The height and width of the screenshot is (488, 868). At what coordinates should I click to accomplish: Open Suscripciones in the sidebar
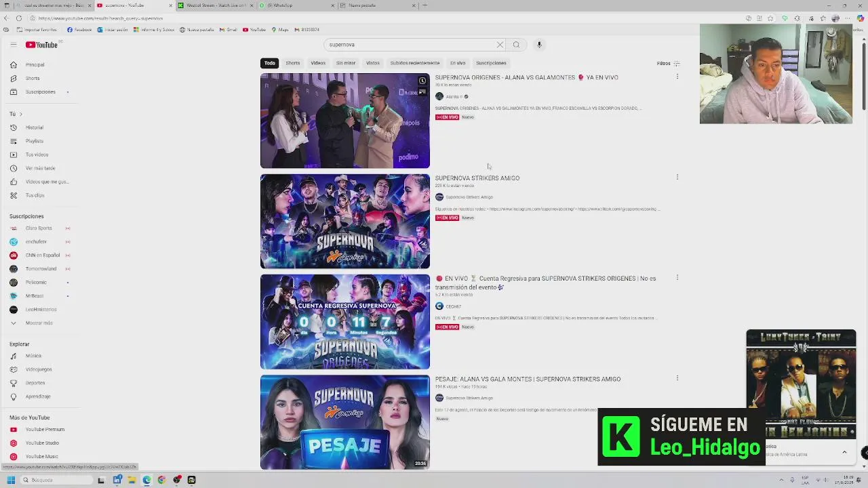(41, 92)
